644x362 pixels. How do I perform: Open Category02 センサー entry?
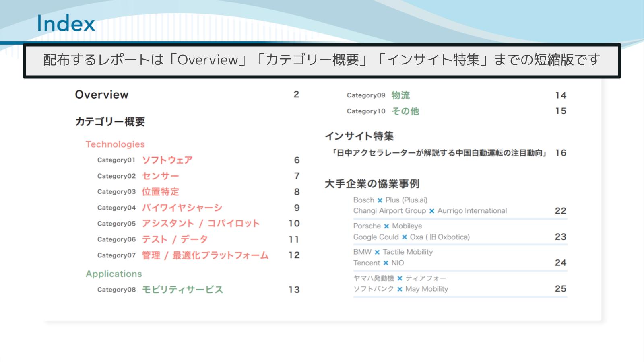(198, 176)
